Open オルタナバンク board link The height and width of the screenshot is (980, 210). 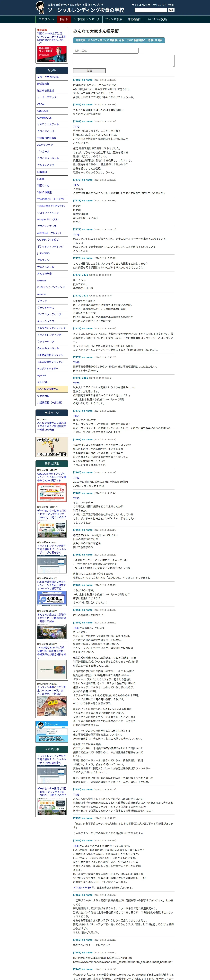pyautogui.click(x=52, y=165)
